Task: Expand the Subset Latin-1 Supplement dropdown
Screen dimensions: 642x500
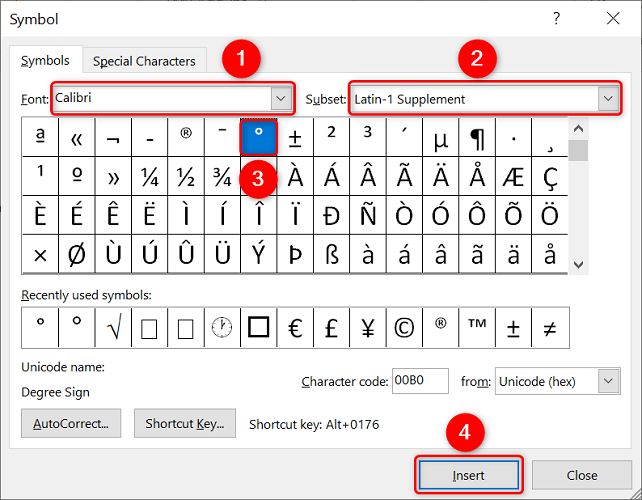Action: 607,99
